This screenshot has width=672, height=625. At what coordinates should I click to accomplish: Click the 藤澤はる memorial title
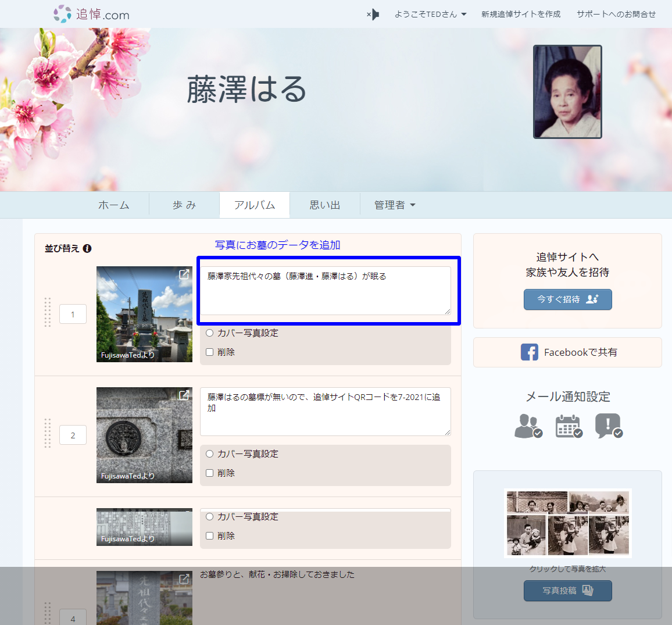click(246, 89)
